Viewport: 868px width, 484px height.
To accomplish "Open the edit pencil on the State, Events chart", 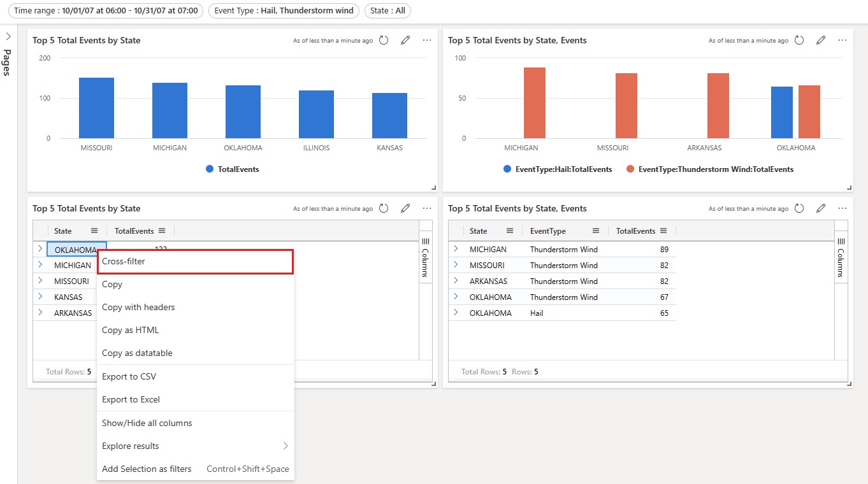I will coord(821,39).
